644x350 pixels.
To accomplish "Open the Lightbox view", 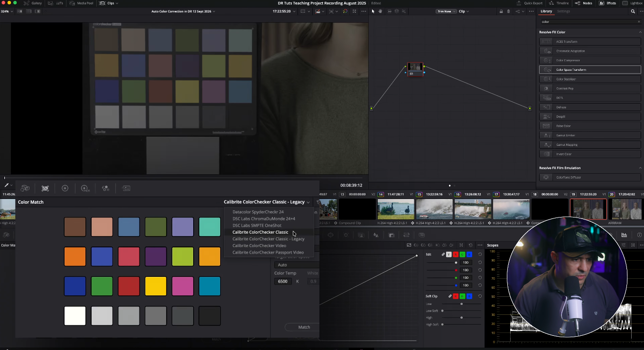I will [632, 3].
